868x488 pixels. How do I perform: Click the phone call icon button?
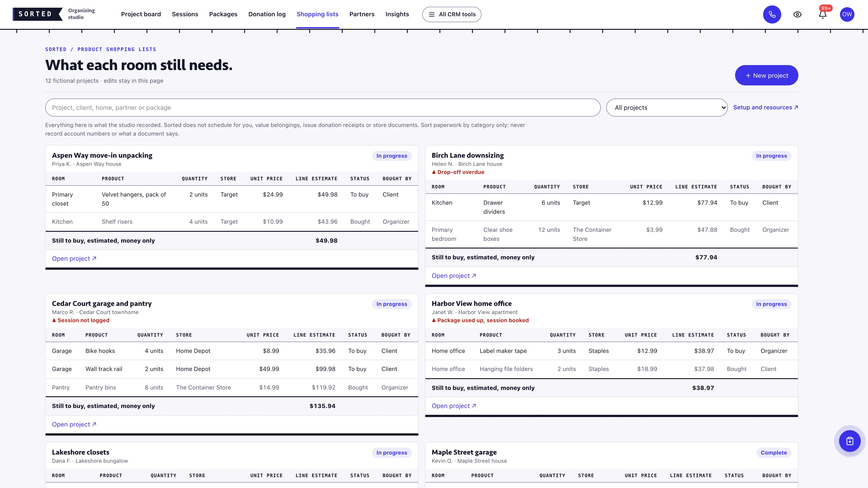click(772, 14)
